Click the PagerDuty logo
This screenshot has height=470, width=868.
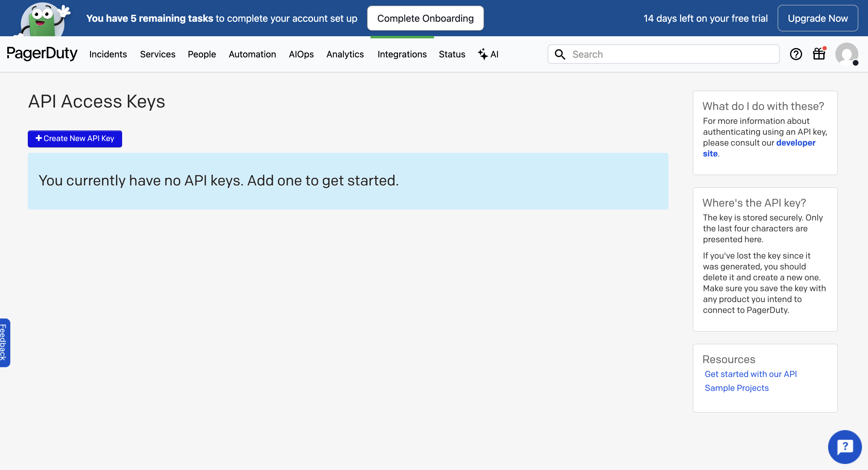click(42, 54)
